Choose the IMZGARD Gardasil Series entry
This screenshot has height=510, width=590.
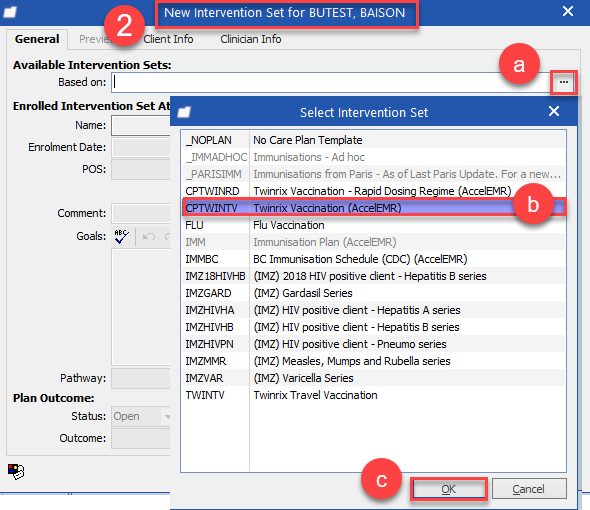pyautogui.click(x=374, y=293)
